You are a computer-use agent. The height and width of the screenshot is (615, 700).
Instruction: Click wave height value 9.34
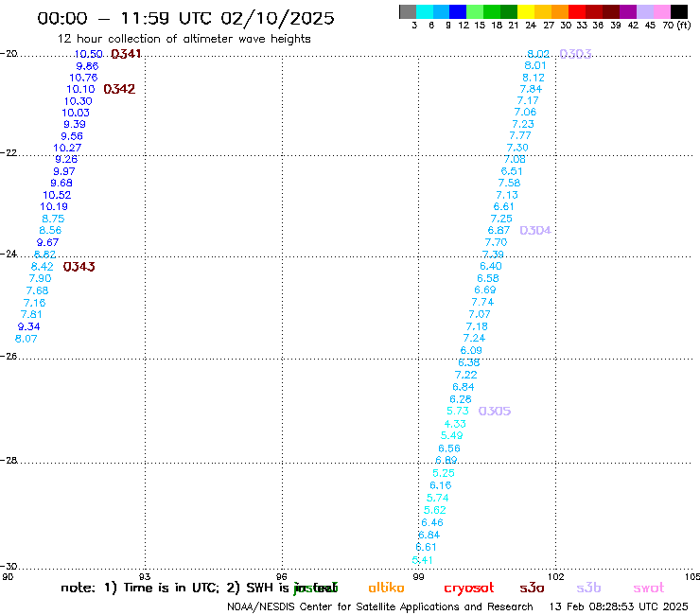[x=29, y=326]
